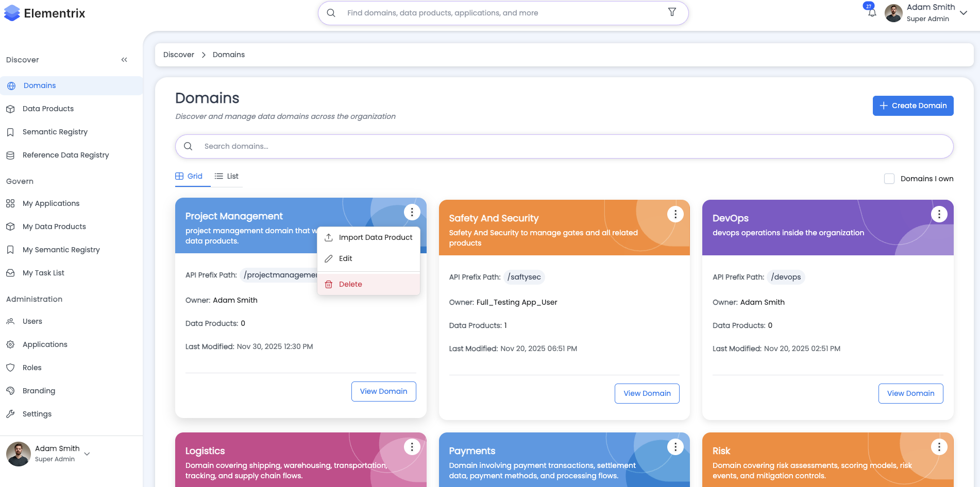Click the 'Full_Testing App_User' owner text
The width and height of the screenshot is (980, 487).
[x=517, y=302]
